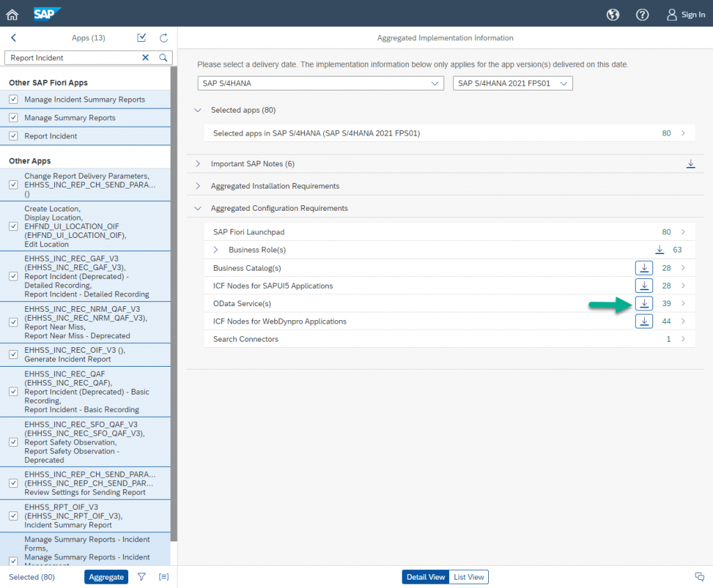Download ICF Nodes for SAPUI5 Applications

click(x=644, y=285)
